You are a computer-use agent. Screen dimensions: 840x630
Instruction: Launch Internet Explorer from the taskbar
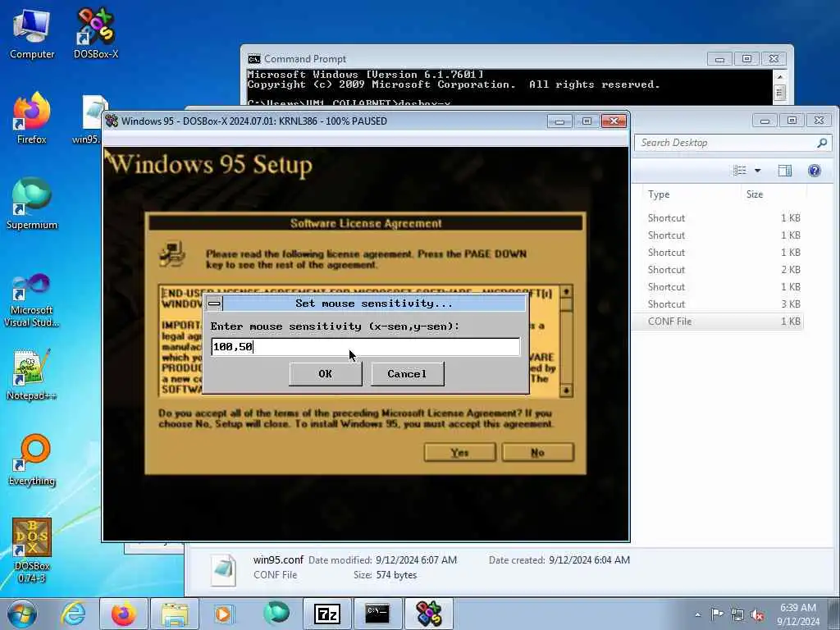tap(73, 614)
